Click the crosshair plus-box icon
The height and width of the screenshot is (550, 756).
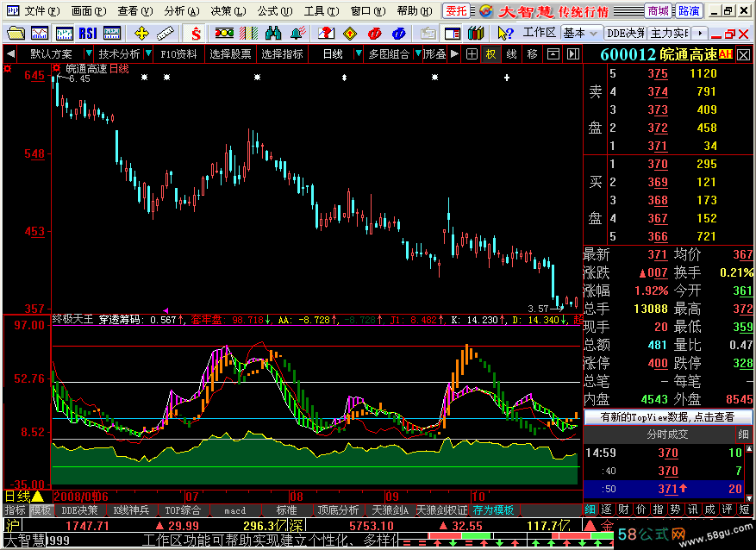tap(472, 54)
